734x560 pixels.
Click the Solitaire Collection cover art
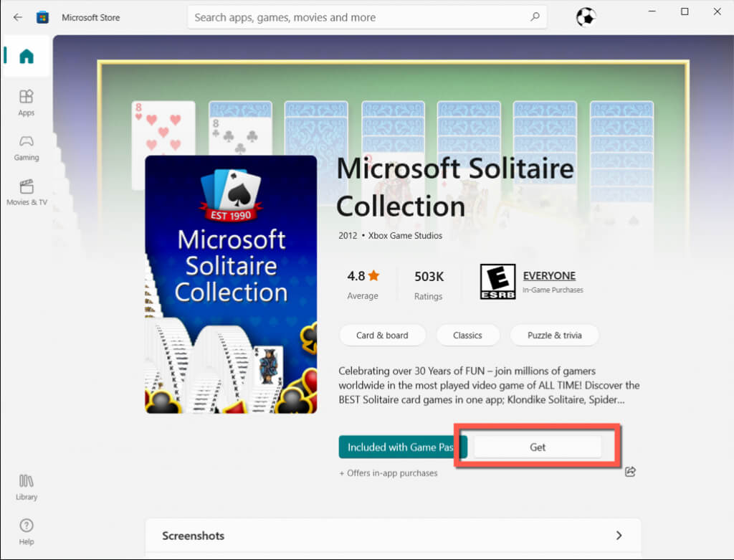(231, 284)
